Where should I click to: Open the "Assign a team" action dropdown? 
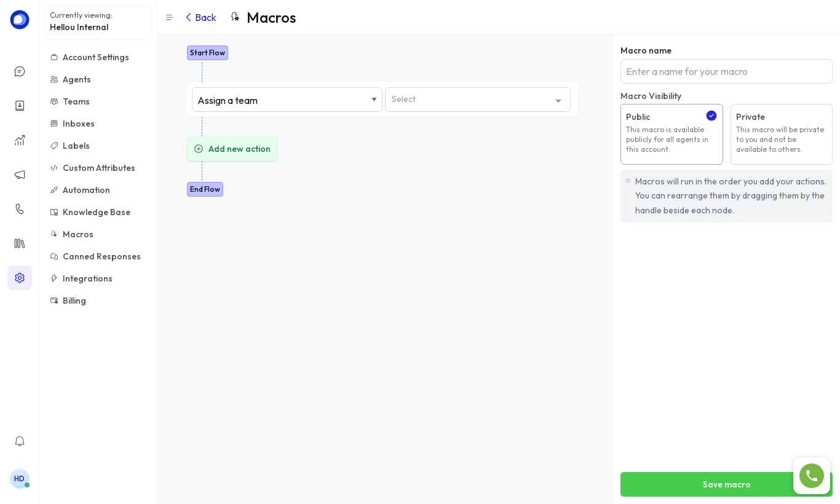tap(287, 100)
